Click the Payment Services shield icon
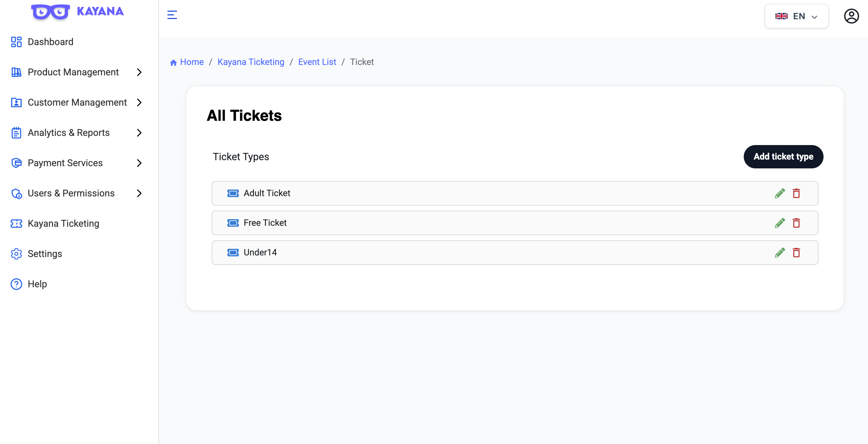The width and height of the screenshot is (868, 444). point(16,163)
